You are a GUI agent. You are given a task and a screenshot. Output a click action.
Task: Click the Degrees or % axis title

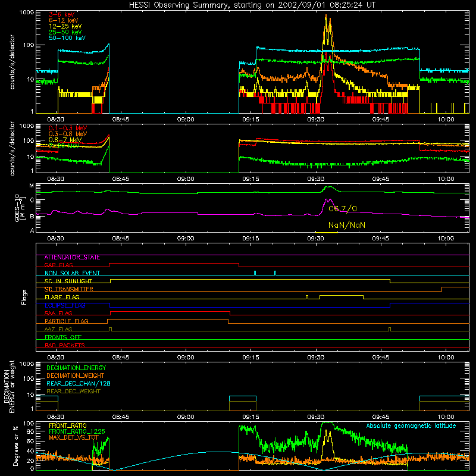pyautogui.click(x=15, y=446)
